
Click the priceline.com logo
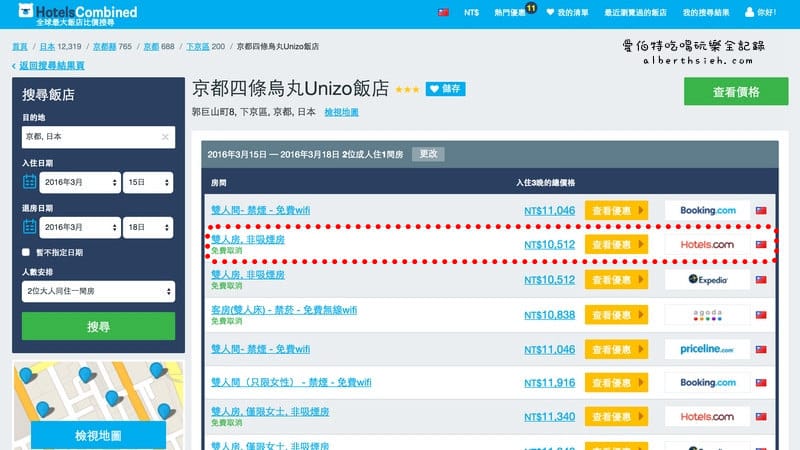707,349
